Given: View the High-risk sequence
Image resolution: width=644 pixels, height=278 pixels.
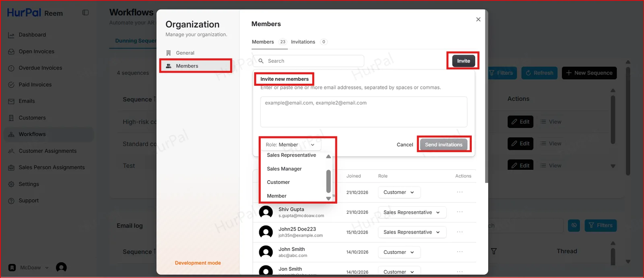Looking at the screenshot, I should pyautogui.click(x=551, y=122).
